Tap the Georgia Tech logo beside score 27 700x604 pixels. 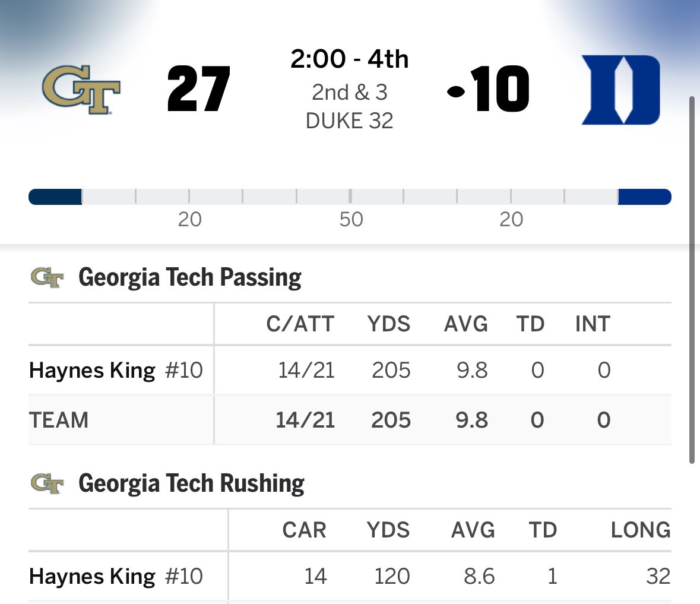point(81,89)
